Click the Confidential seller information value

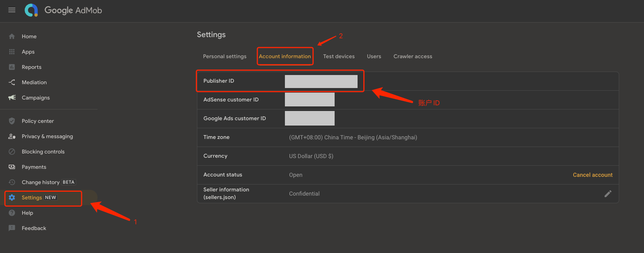coord(304,194)
